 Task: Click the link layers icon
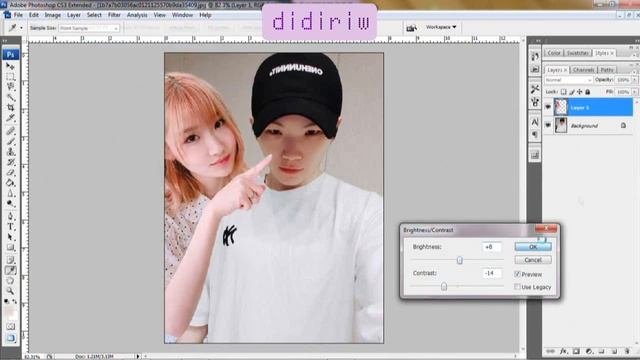point(551,351)
